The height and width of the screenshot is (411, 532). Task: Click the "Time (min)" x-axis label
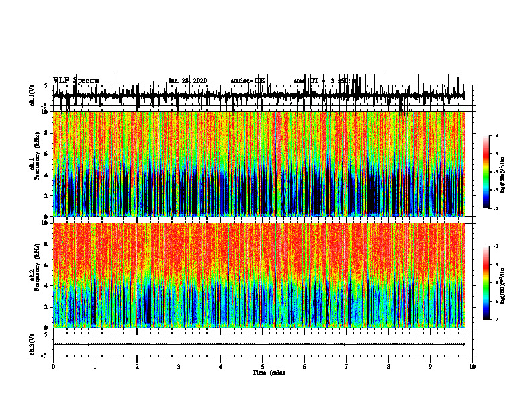269,373
